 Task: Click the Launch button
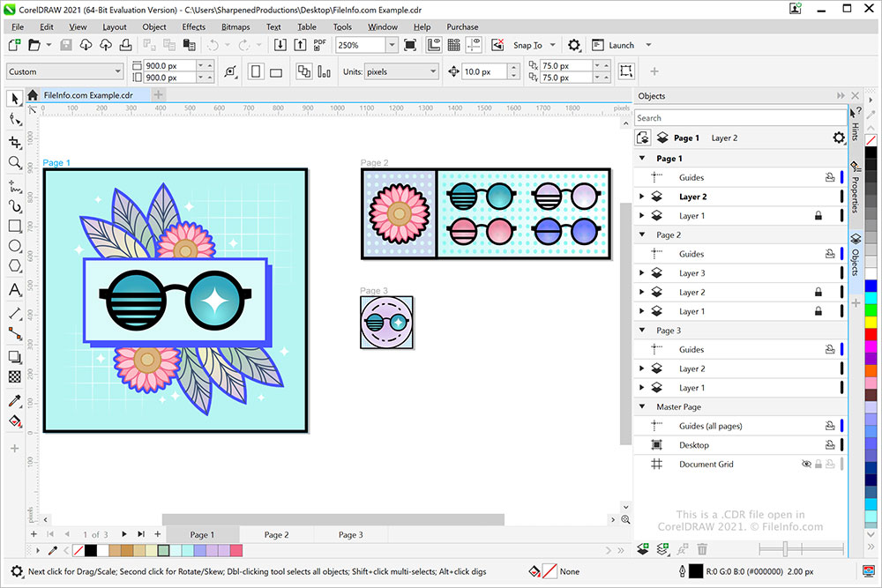click(621, 45)
